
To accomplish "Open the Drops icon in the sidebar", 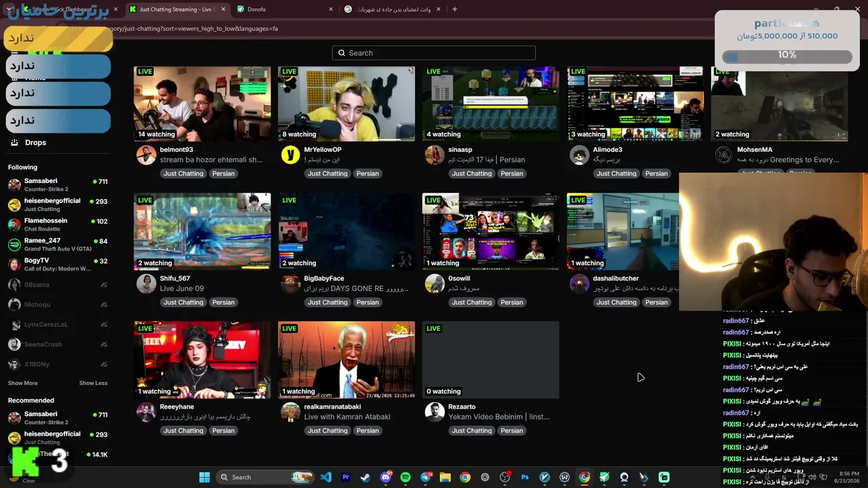I will (14, 142).
